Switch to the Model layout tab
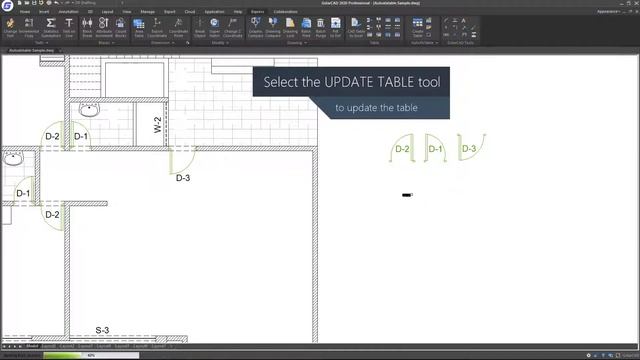640x360 pixels. pyautogui.click(x=32, y=346)
